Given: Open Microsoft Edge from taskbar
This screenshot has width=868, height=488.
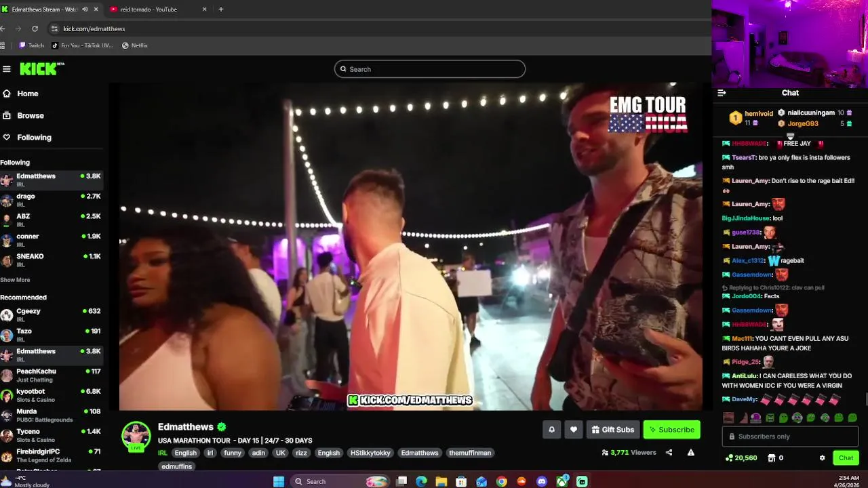Looking at the screenshot, I should point(421,481).
